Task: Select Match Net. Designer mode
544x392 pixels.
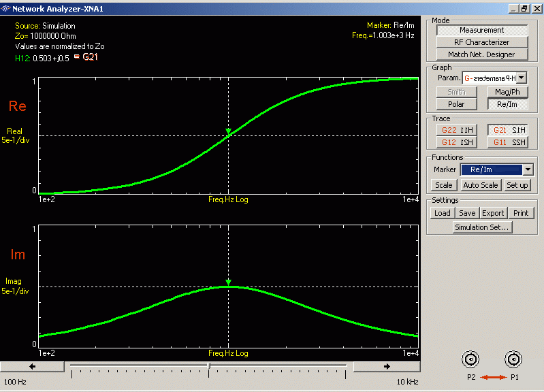Action: tap(482, 54)
